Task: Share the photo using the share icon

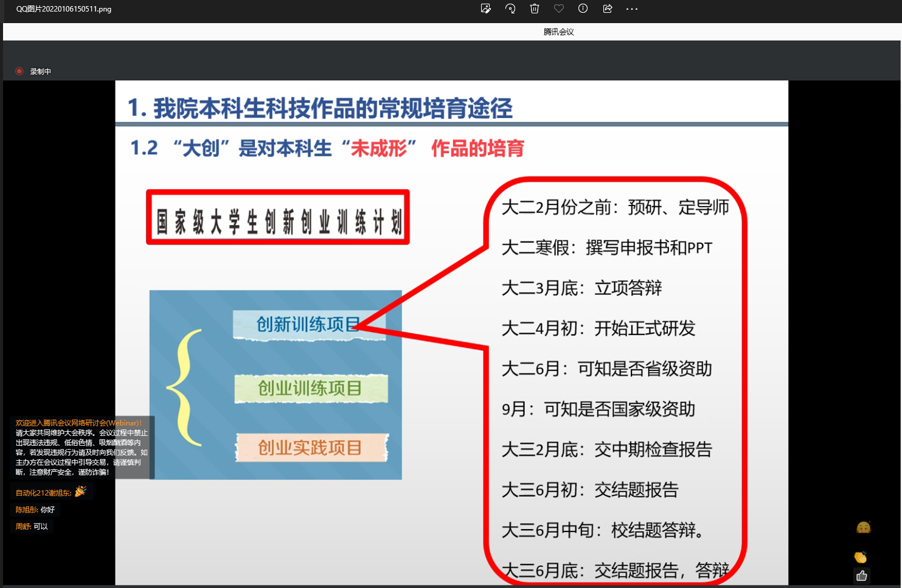Action: coord(607,9)
